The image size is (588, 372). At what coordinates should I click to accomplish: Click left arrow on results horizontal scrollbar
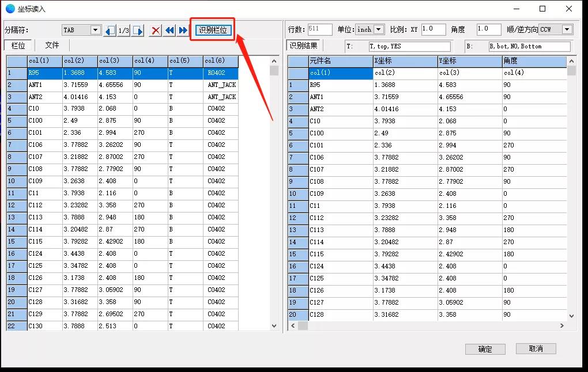point(293,326)
